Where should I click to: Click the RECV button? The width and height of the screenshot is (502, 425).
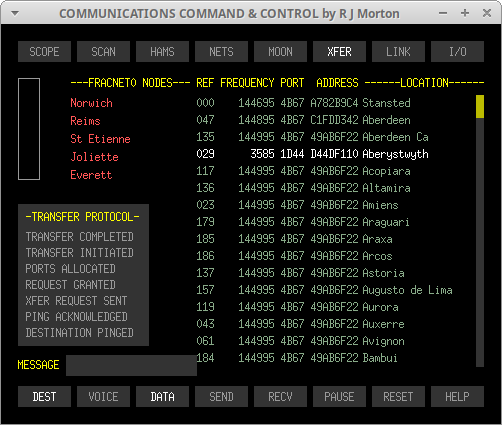point(280,397)
